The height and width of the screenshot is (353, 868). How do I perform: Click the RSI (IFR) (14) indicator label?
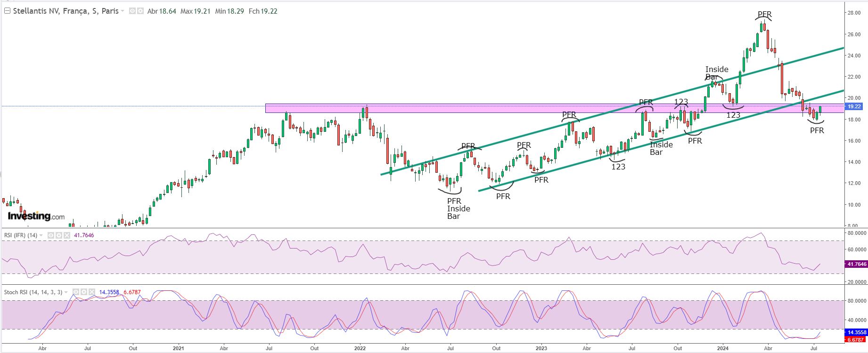(x=21, y=235)
